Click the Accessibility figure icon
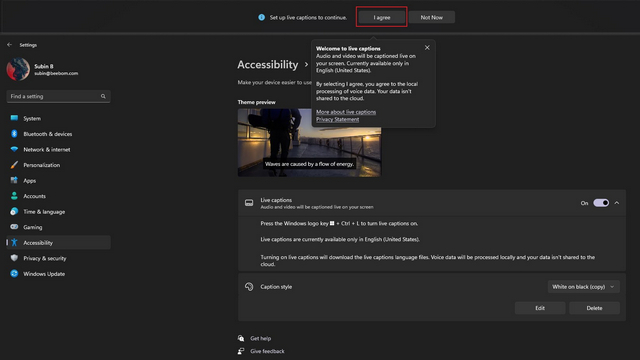 (x=14, y=242)
